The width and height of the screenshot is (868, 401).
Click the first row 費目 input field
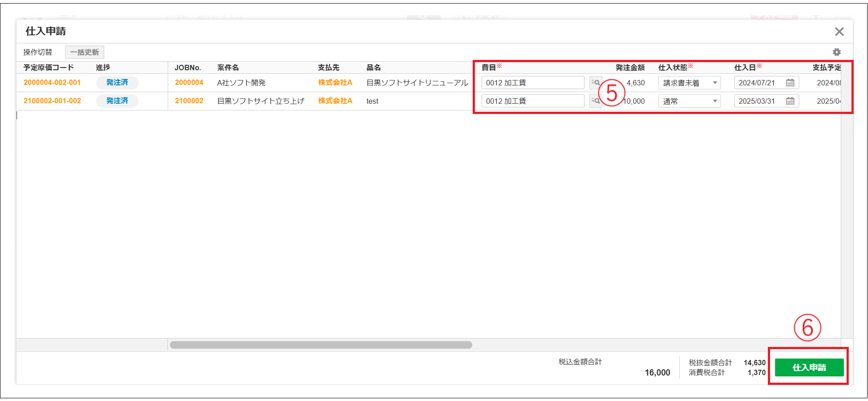(x=532, y=83)
